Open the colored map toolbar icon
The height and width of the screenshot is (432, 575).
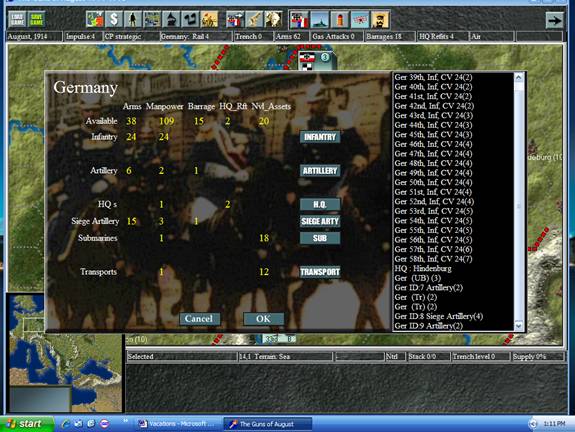click(95, 19)
